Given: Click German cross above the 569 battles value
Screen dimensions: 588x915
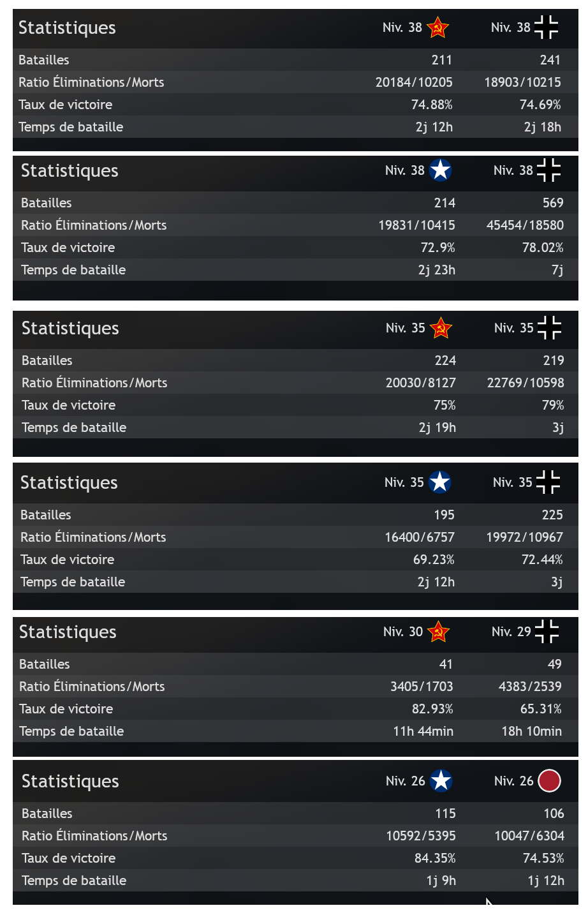Looking at the screenshot, I should [548, 170].
